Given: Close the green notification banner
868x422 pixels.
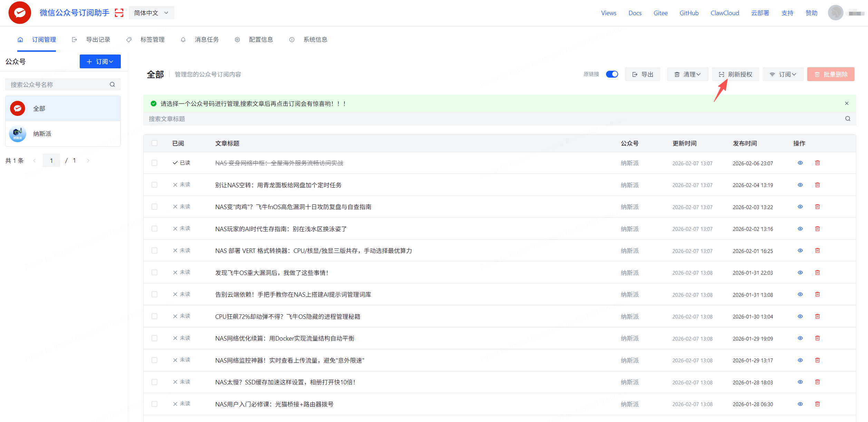Looking at the screenshot, I should (x=847, y=104).
